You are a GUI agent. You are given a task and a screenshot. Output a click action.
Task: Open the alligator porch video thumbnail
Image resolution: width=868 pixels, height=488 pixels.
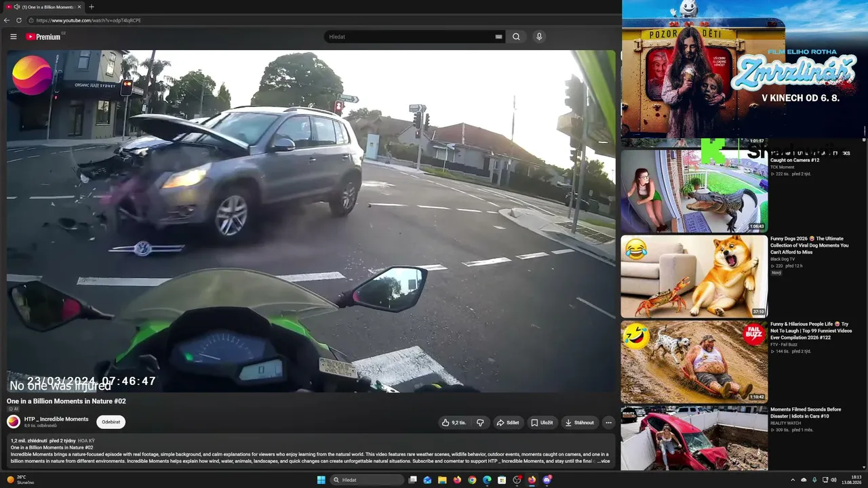click(x=694, y=190)
